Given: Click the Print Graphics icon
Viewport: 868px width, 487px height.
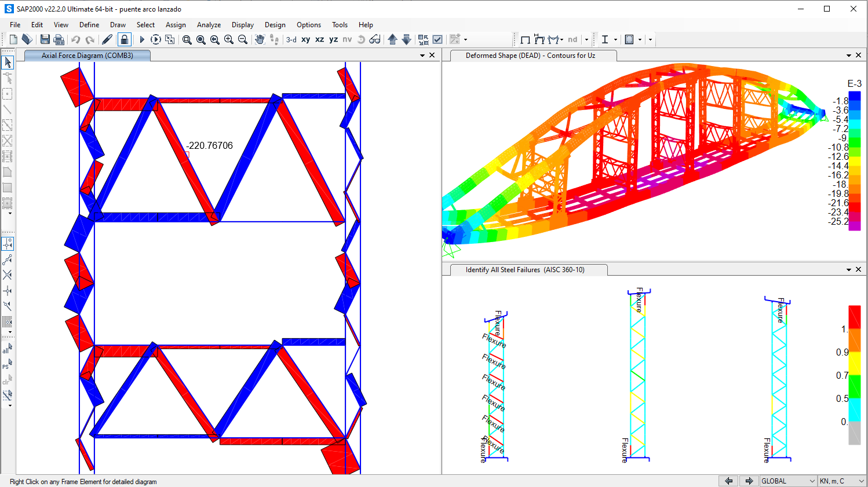Looking at the screenshot, I should click(59, 39).
